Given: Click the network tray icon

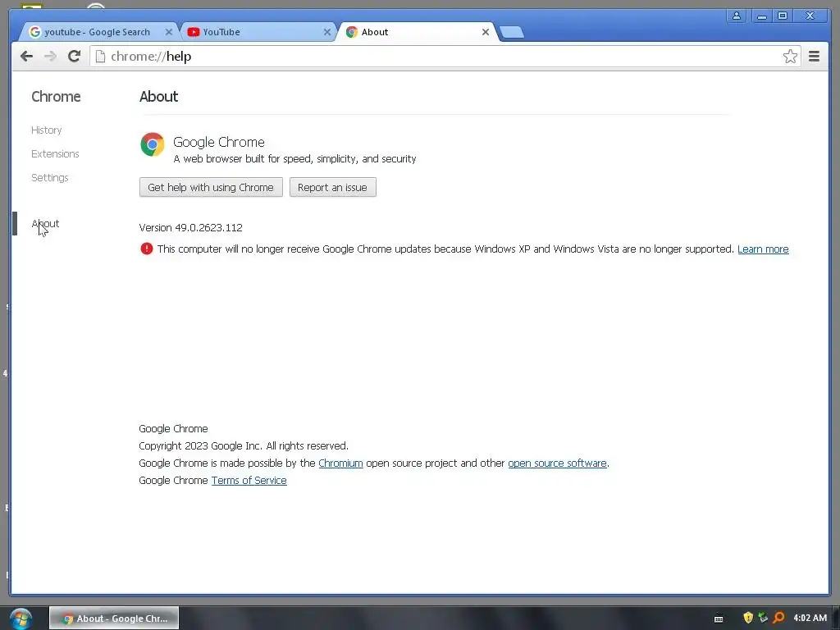Looking at the screenshot, I should pyautogui.click(x=764, y=618).
